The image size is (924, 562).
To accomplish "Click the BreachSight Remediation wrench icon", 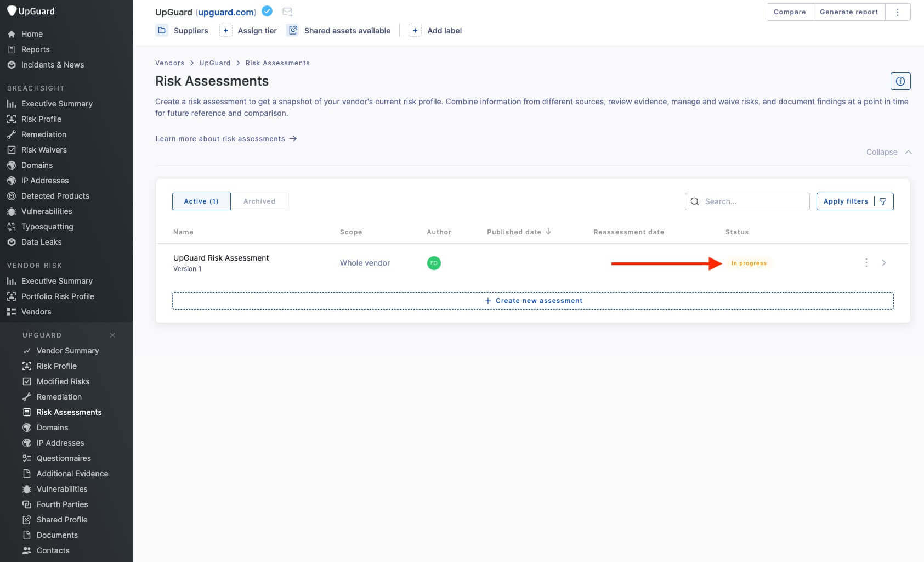I will [11, 134].
